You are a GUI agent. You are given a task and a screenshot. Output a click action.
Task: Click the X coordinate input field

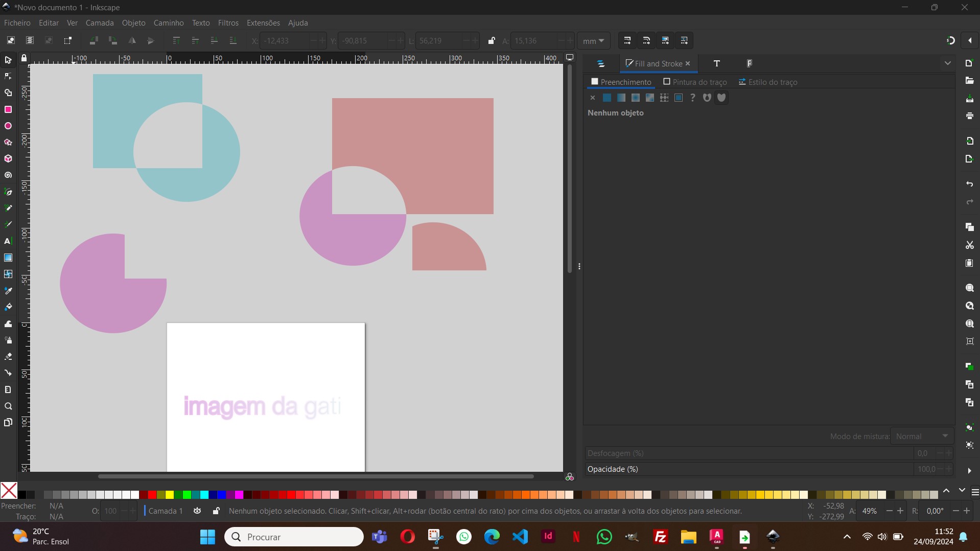coord(285,40)
